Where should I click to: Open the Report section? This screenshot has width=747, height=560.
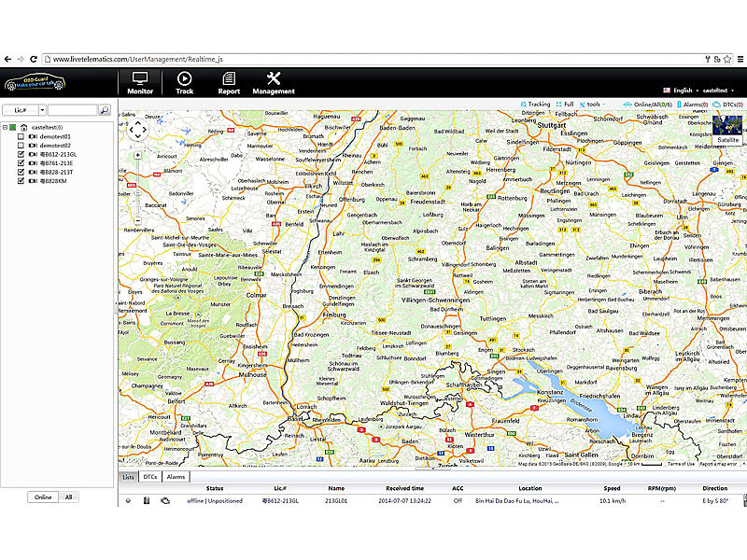(229, 83)
